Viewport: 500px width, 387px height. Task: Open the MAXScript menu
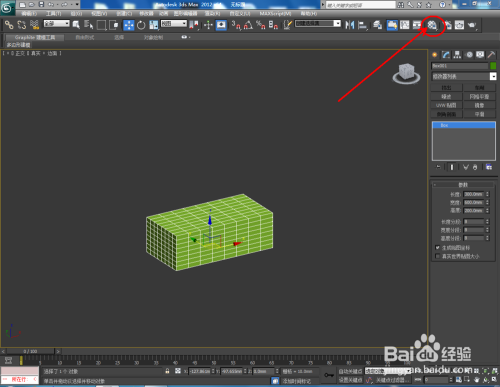pyautogui.click(x=275, y=14)
